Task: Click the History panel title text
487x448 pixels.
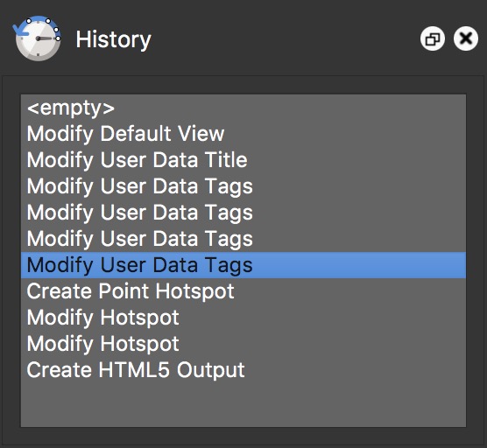Action: [x=113, y=40]
